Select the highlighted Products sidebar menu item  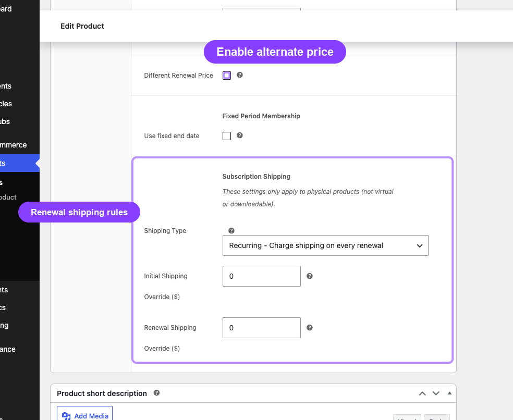point(20,163)
